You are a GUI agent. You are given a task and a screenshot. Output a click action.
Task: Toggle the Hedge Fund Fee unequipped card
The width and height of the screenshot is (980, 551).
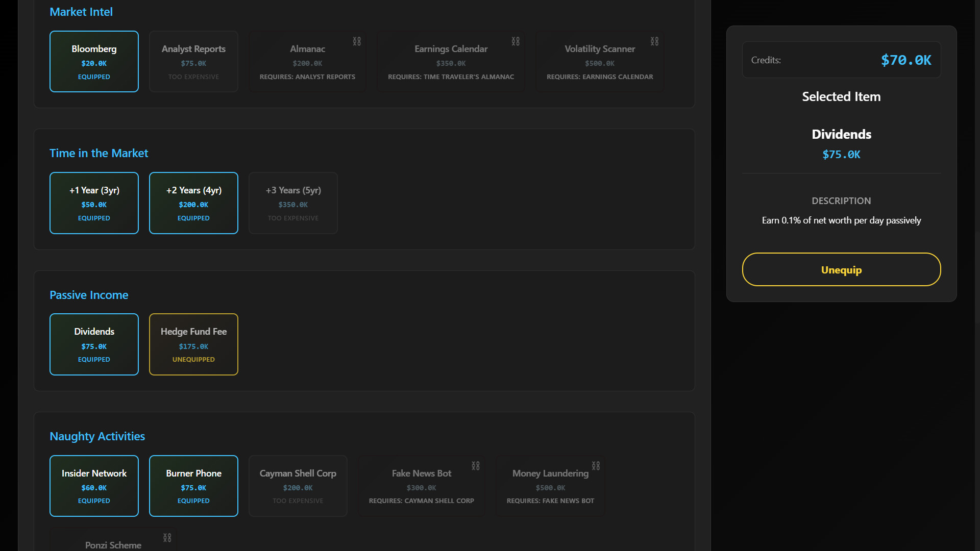coord(193,344)
